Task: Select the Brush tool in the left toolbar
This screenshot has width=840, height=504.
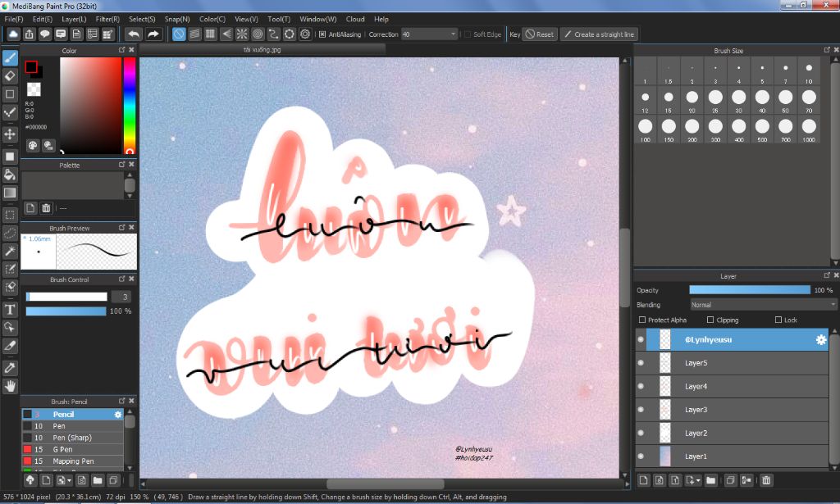Action: [x=10, y=58]
